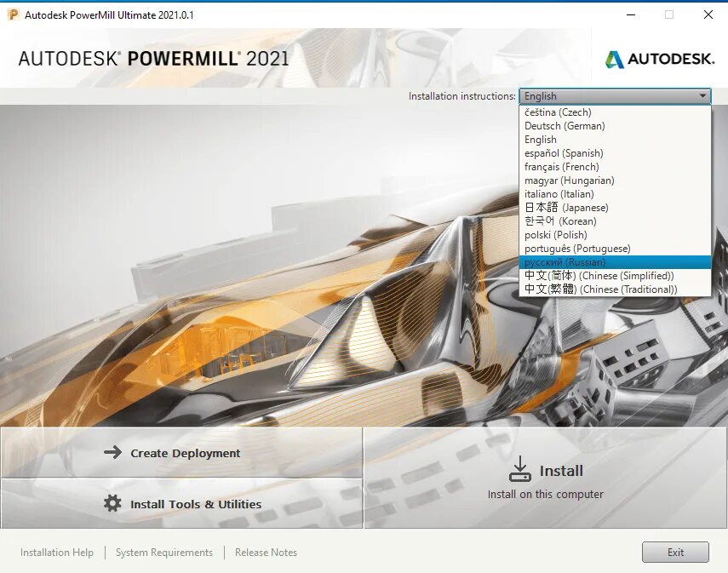Click the PowerMill app icon in title bar
This screenshot has width=728, height=573.
pos(13,14)
